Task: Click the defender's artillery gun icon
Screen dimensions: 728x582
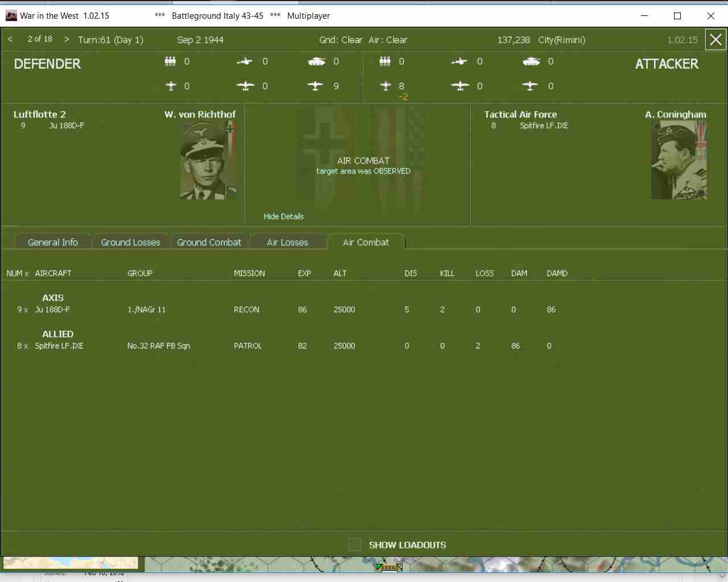Action: [245, 61]
